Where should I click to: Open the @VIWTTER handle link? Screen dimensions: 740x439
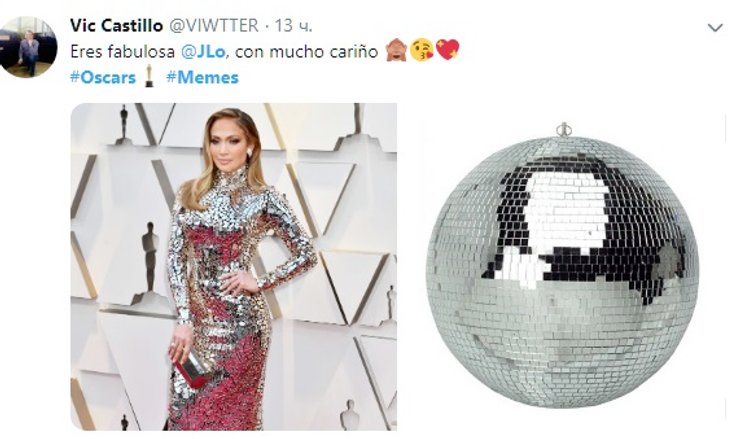pyautogui.click(x=214, y=25)
